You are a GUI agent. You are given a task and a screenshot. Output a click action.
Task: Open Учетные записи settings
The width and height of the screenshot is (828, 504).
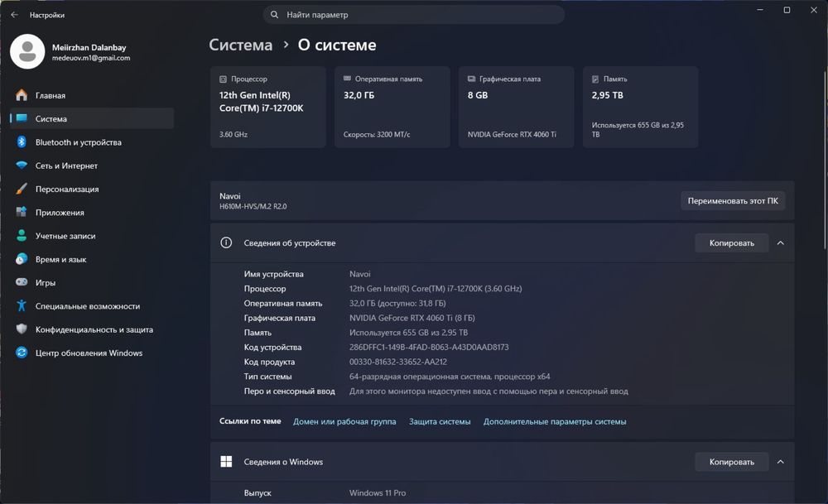tap(92, 235)
